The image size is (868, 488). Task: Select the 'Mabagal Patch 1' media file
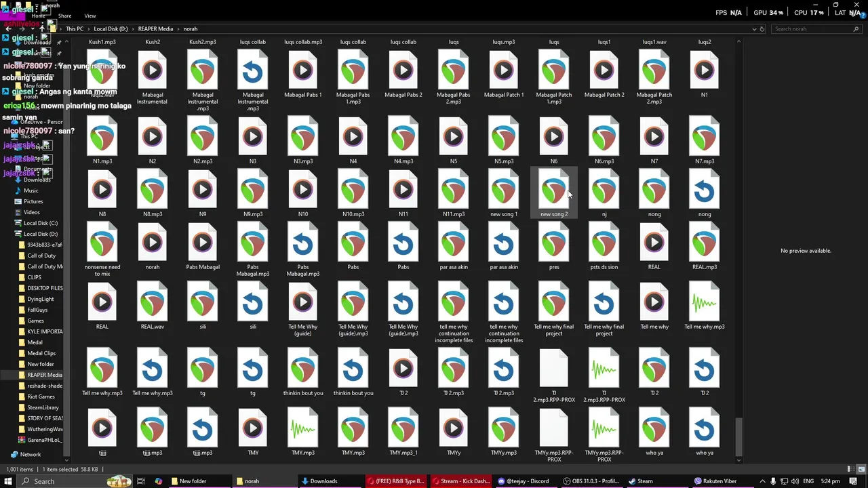pyautogui.click(x=504, y=75)
